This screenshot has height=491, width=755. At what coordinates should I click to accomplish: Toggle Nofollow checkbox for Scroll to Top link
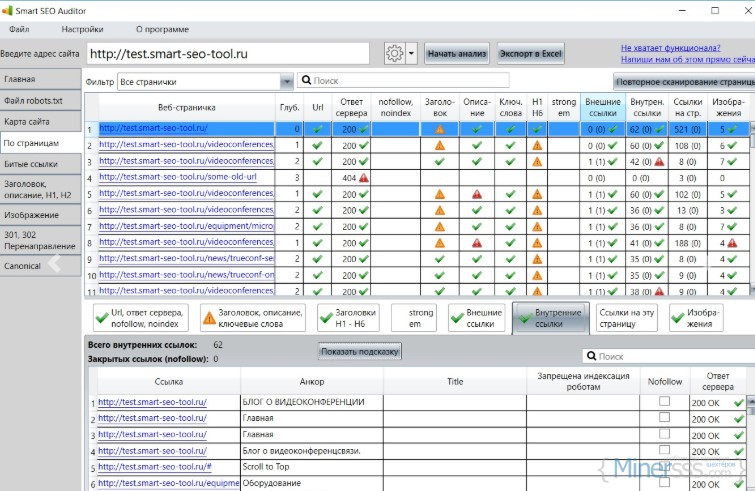point(664,467)
